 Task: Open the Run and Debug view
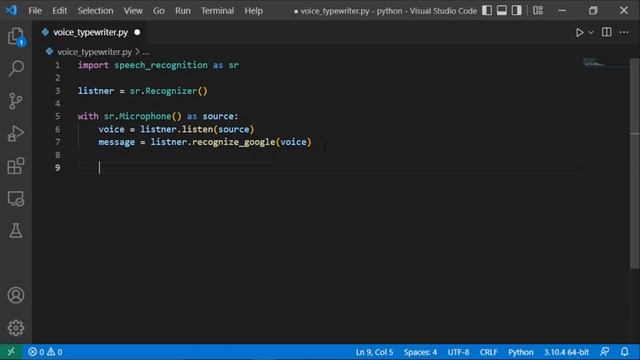pyautogui.click(x=16, y=133)
